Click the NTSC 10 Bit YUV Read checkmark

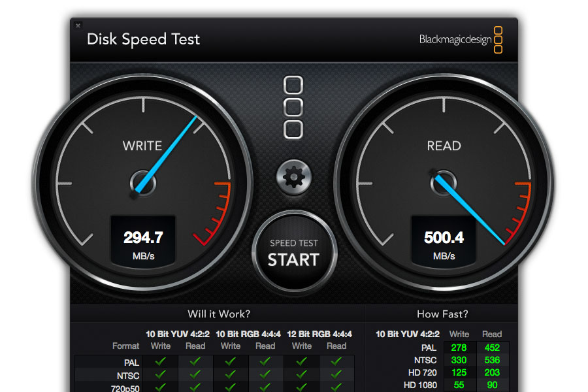pyautogui.click(x=195, y=374)
